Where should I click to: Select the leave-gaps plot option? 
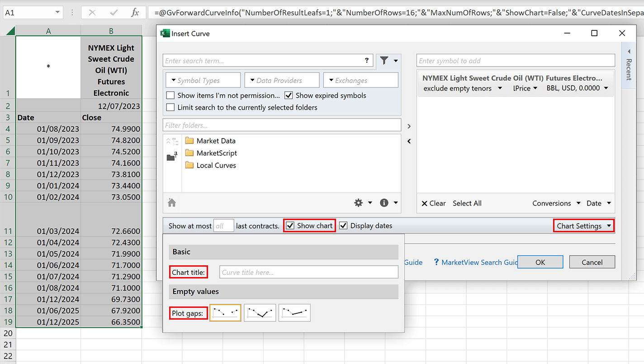coord(225,312)
